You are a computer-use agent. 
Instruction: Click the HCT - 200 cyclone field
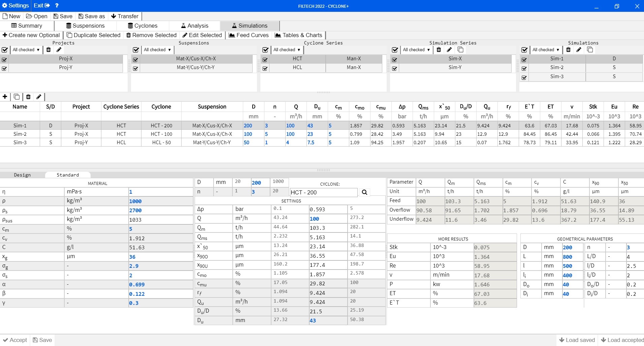323,192
